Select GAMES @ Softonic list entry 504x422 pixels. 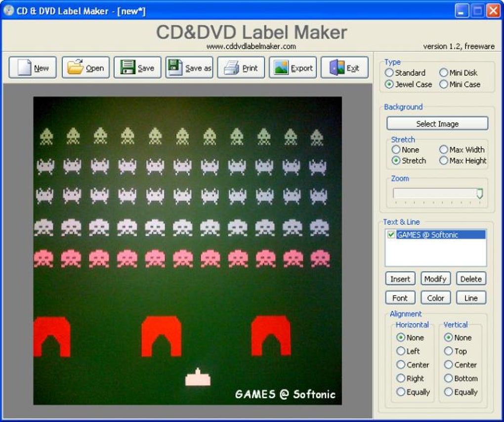point(441,235)
